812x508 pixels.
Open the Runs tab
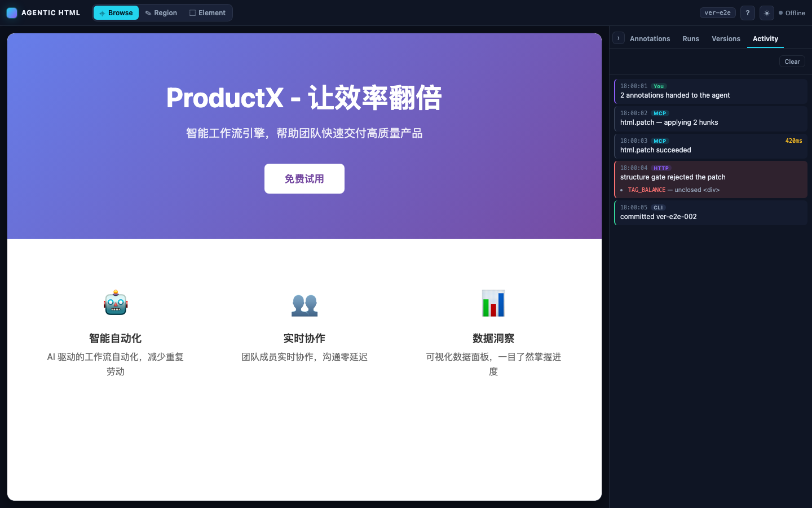[691, 39]
